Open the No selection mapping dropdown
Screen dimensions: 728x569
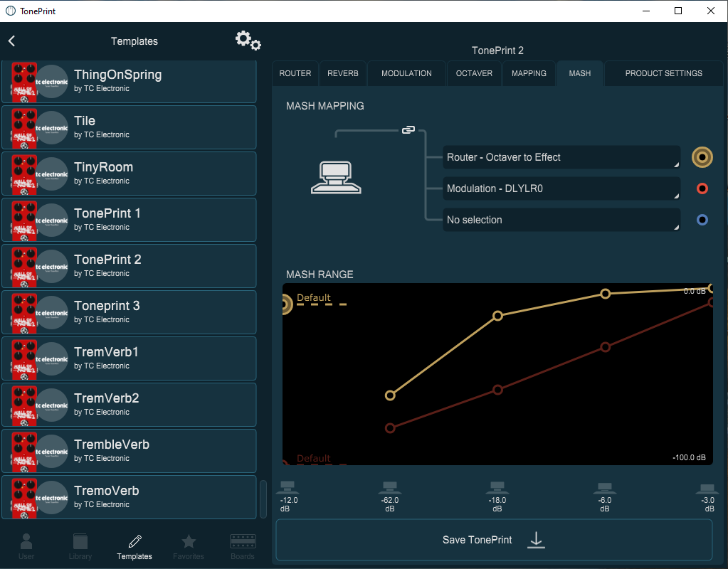tap(561, 220)
